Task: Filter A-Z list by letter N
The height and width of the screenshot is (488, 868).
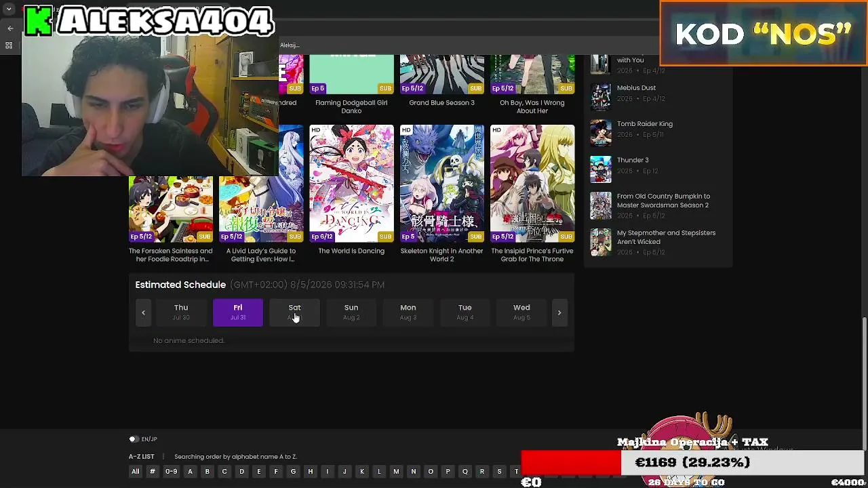Action: tap(413, 472)
